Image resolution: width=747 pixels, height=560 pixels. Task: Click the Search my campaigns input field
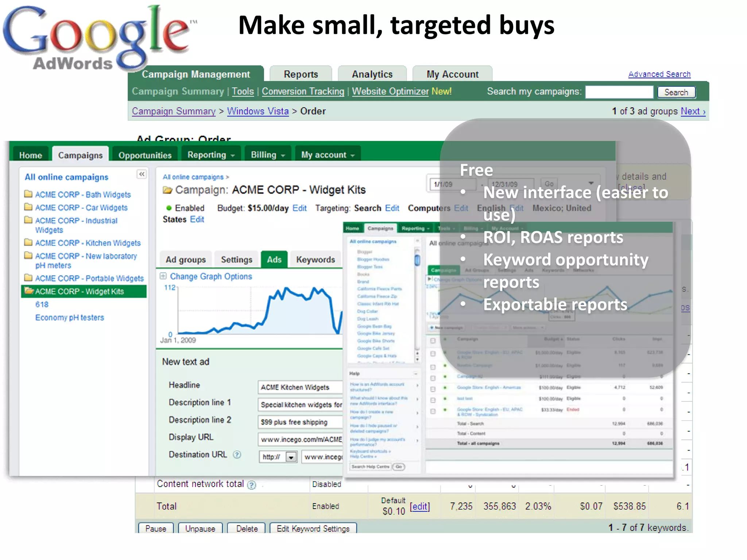click(x=619, y=92)
